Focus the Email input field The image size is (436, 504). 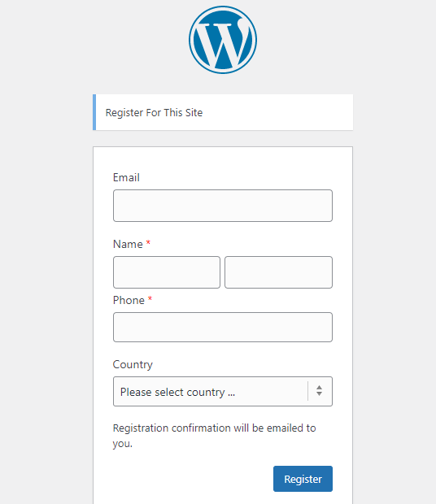point(223,206)
